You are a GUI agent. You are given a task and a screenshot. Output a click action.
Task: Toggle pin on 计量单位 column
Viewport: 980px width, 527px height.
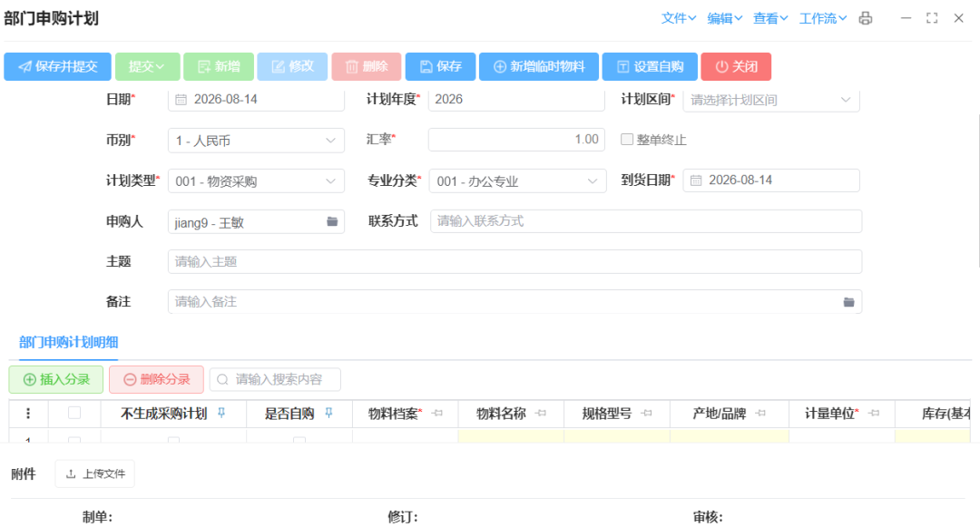[x=875, y=413]
